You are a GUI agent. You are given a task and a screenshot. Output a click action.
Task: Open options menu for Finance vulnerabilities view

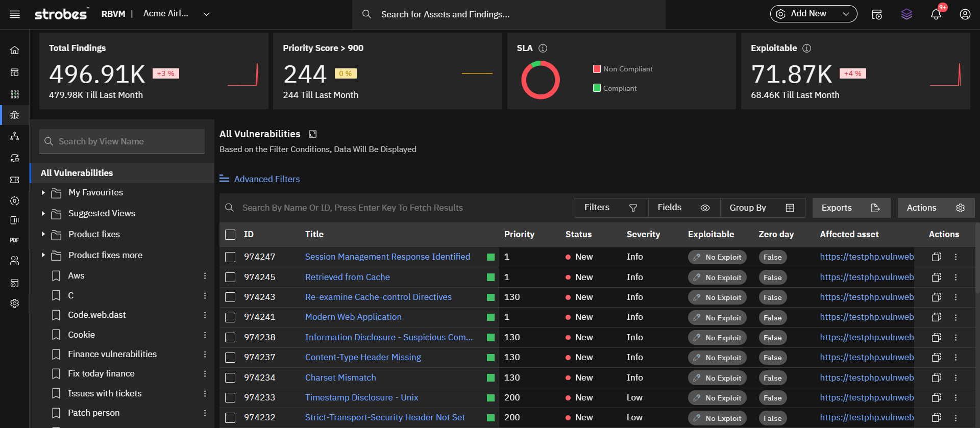pos(205,355)
